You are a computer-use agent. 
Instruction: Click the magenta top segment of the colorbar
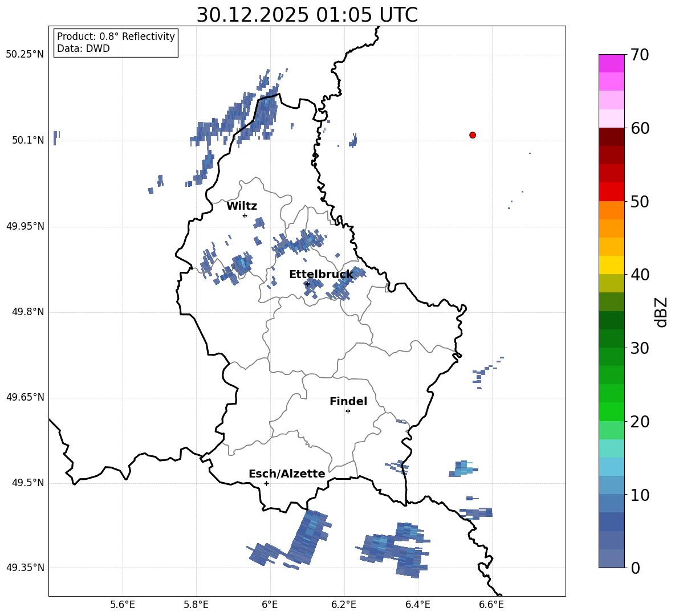coord(612,64)
